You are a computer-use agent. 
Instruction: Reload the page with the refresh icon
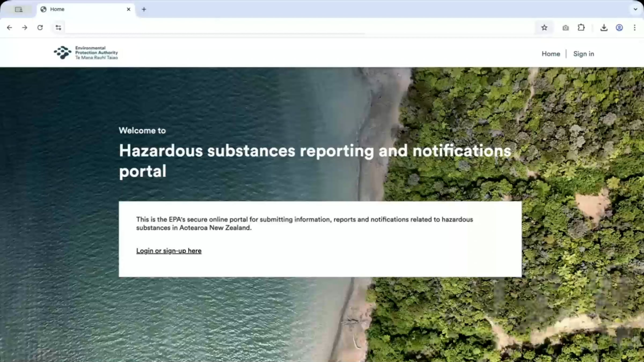[x=40, y=28]
